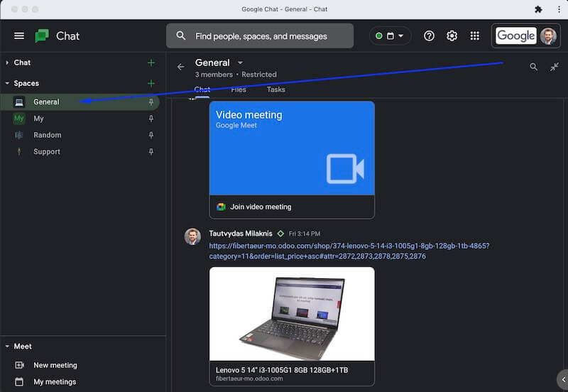Unpin the Random space
The height and width of the screenshot is (392, 568).
click(x=151, y=135)
